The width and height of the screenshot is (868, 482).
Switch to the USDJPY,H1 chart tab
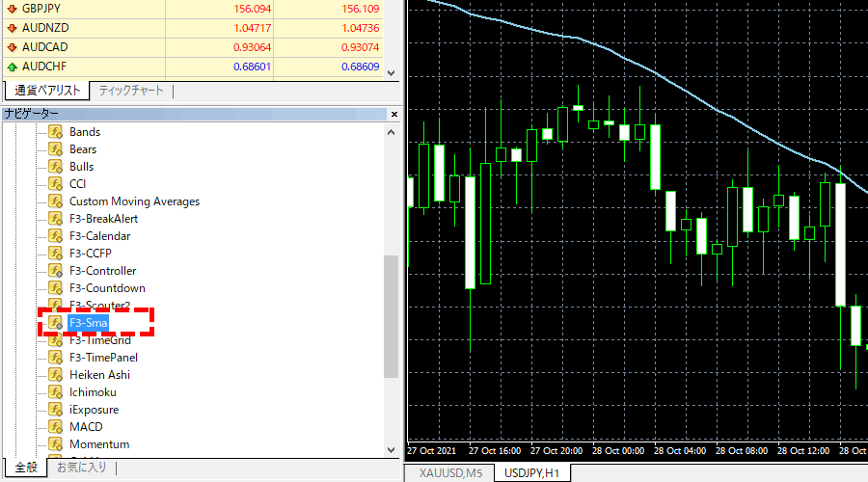[x=532, y=472]
